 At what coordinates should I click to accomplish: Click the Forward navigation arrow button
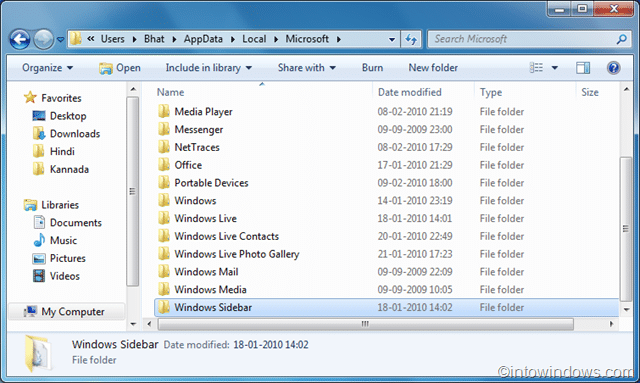43,39
